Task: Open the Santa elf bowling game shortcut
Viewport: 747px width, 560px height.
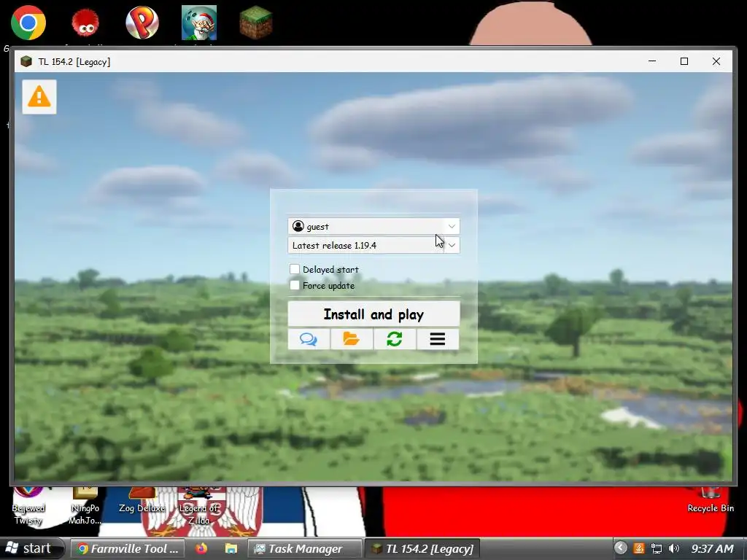Action: coord(199,23)
